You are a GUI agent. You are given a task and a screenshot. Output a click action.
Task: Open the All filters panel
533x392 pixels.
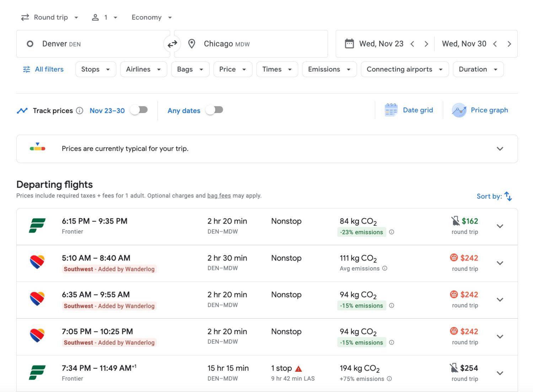click(x=43, y=69)
